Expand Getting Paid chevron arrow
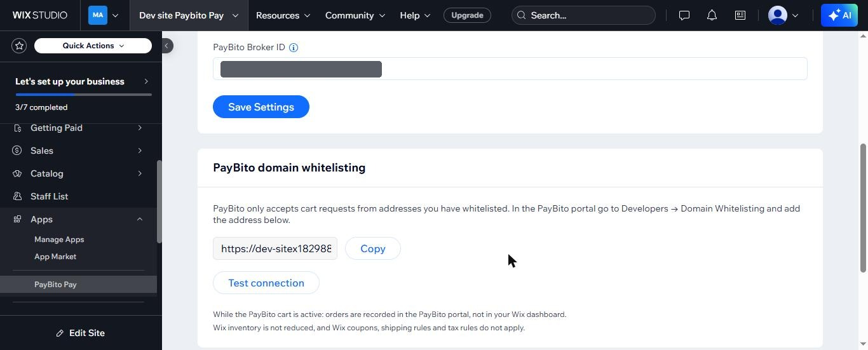868x350 pixels. [x=140, y=128]
